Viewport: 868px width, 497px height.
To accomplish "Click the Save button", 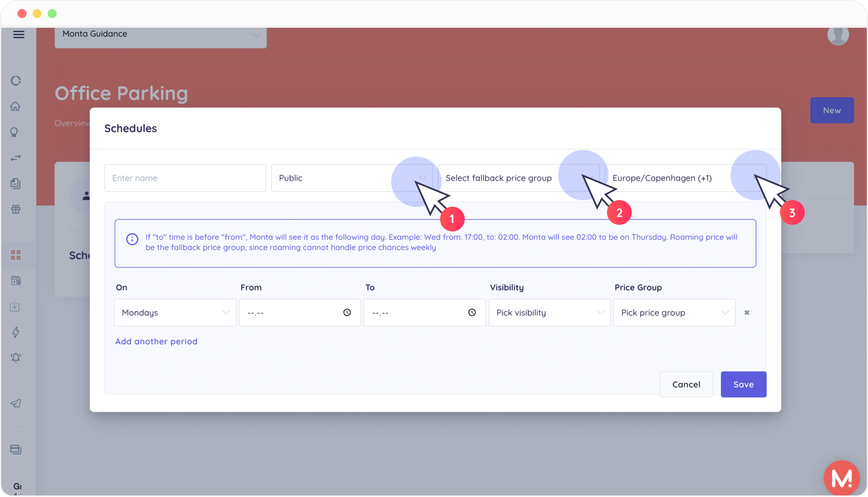I will (743, 385).
